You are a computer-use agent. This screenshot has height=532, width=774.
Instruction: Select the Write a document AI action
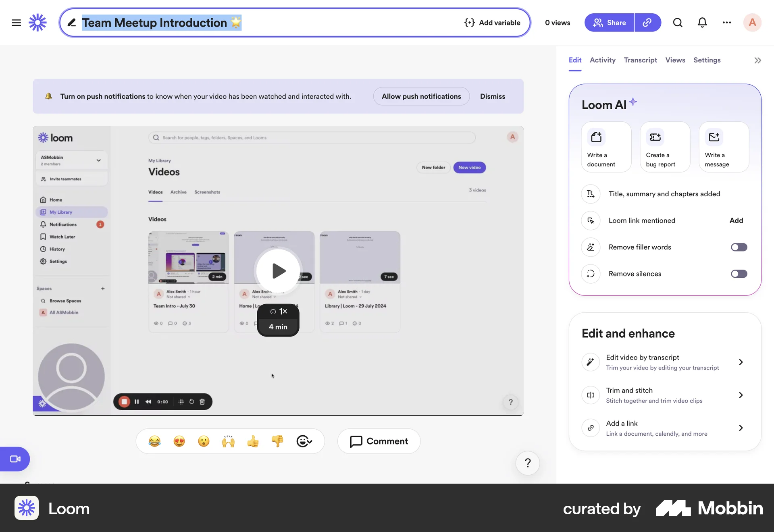coord(606,147)
